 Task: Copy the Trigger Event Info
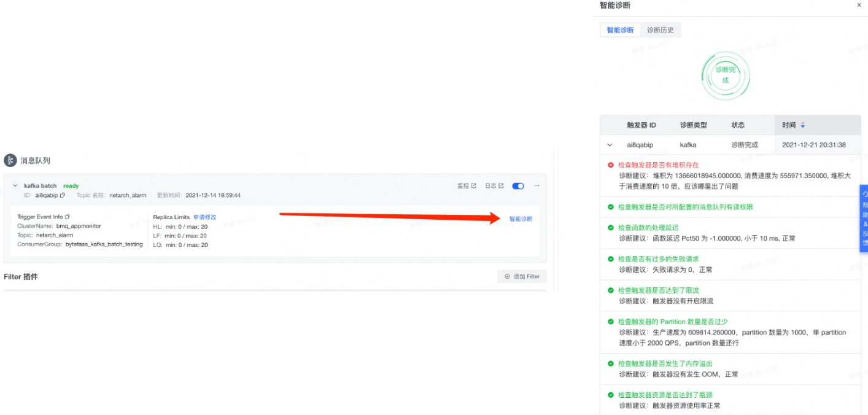click(68, 217)
